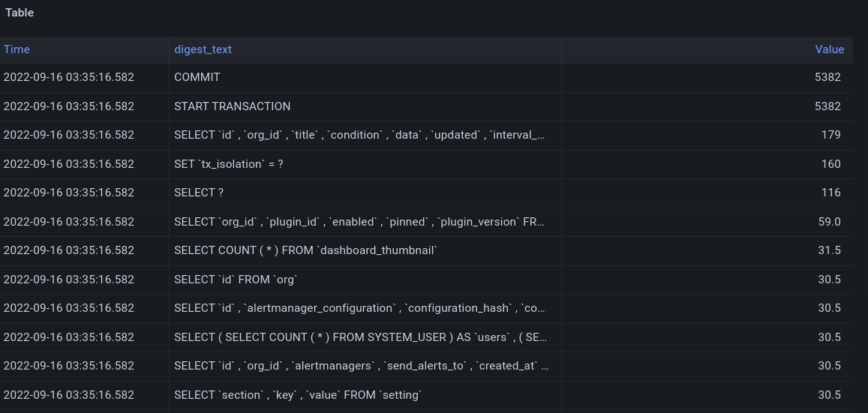Click the value 31.5

coord(829,250)
